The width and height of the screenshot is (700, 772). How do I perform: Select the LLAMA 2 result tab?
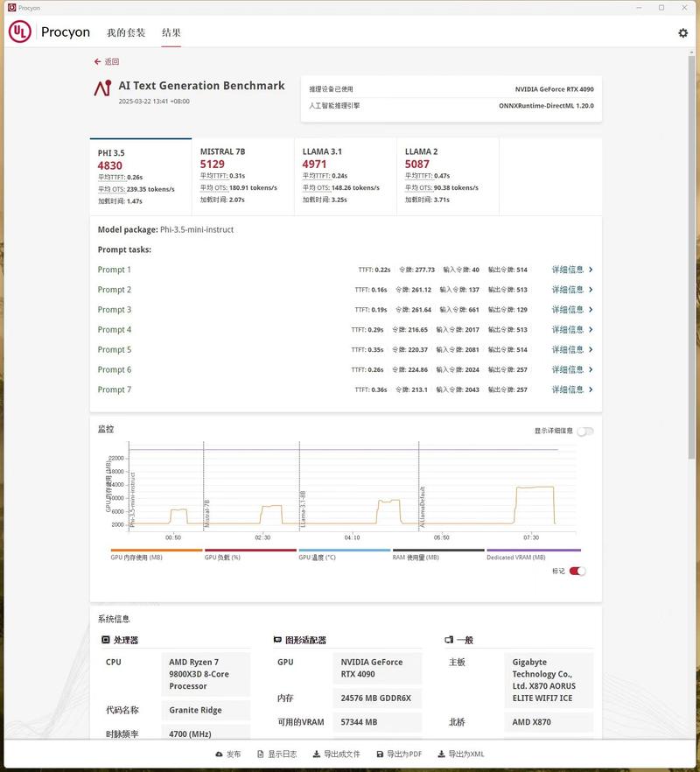pos(448,177)
